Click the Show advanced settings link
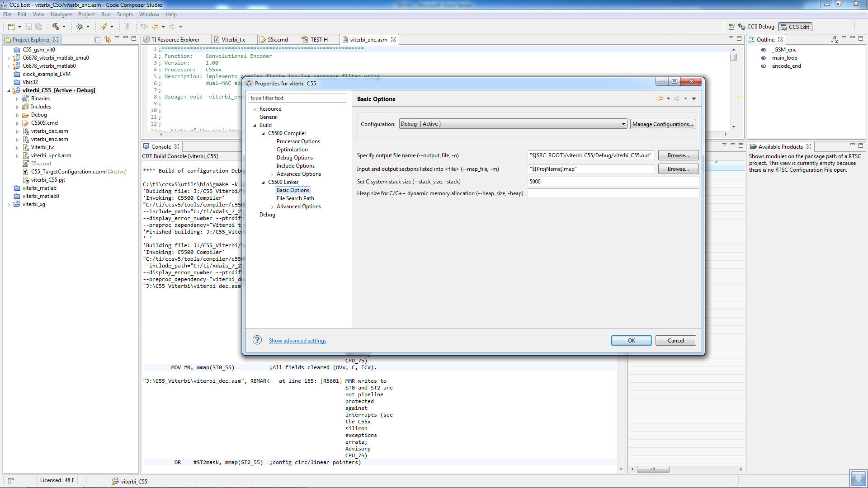 (x=297, y=341)
